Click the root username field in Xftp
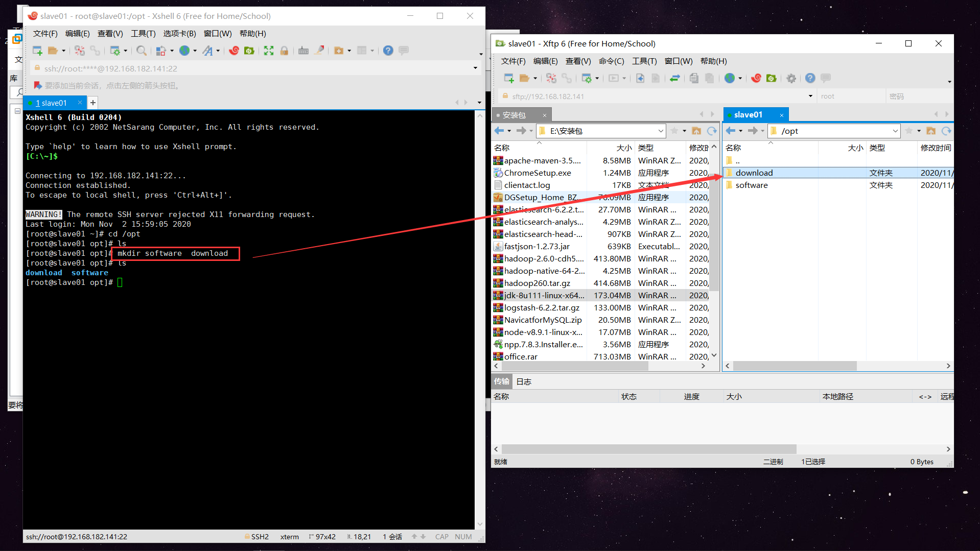This screenshot has height=551, width=980. click(852, 96)
